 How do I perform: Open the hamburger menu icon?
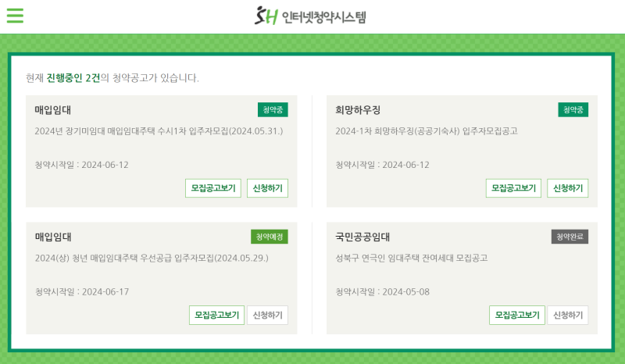pos(15,16)
